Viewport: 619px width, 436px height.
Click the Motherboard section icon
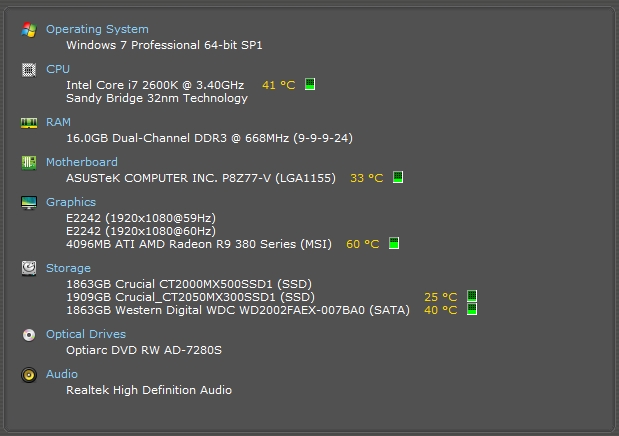[29, 162]
